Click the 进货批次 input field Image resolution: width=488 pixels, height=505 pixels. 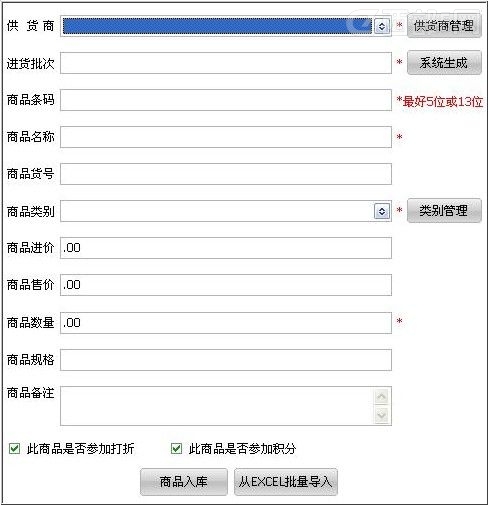point(226,63)
